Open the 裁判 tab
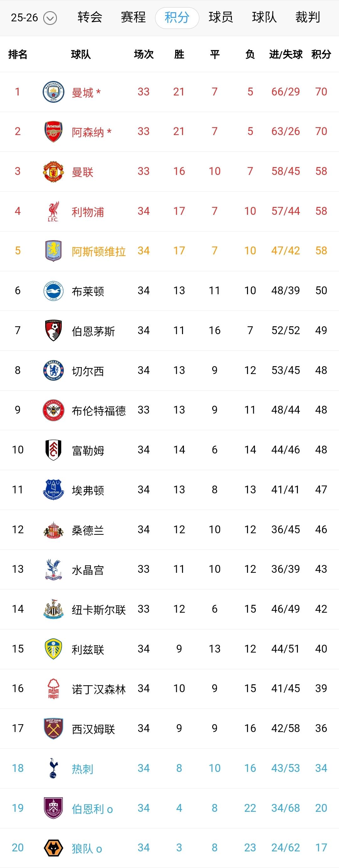Image resolution: width=339 pixels, height=868 pixels. click(307, 17)
